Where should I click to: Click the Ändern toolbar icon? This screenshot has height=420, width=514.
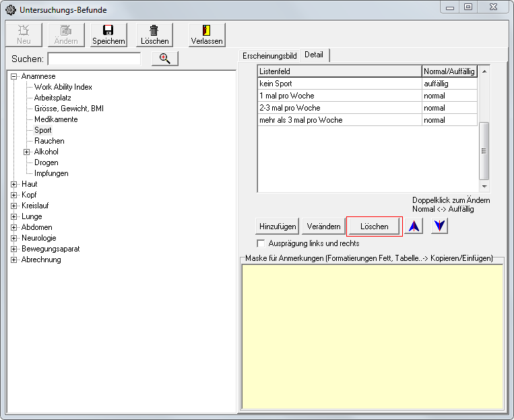[66, 30]
